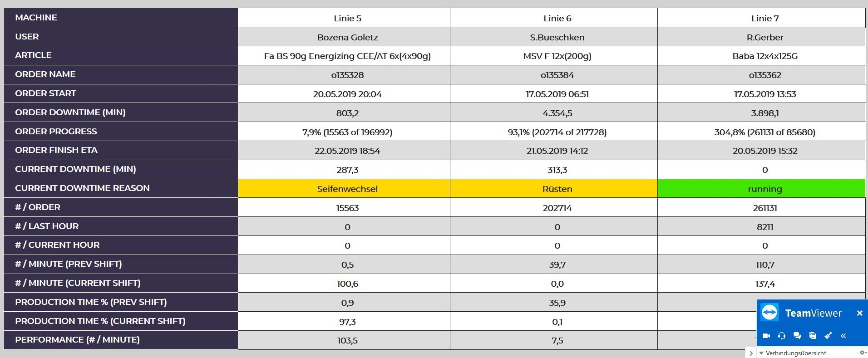Viewport: 868px width, 358px height.
Task: Click the TeamViewer whiteboard brush icon
Action: 828,336
